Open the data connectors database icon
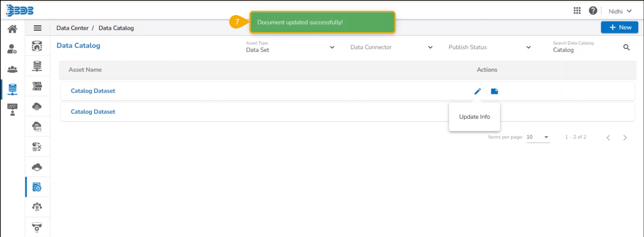The image size is (644, 237). pyautogui.click(x=37, y=66)
